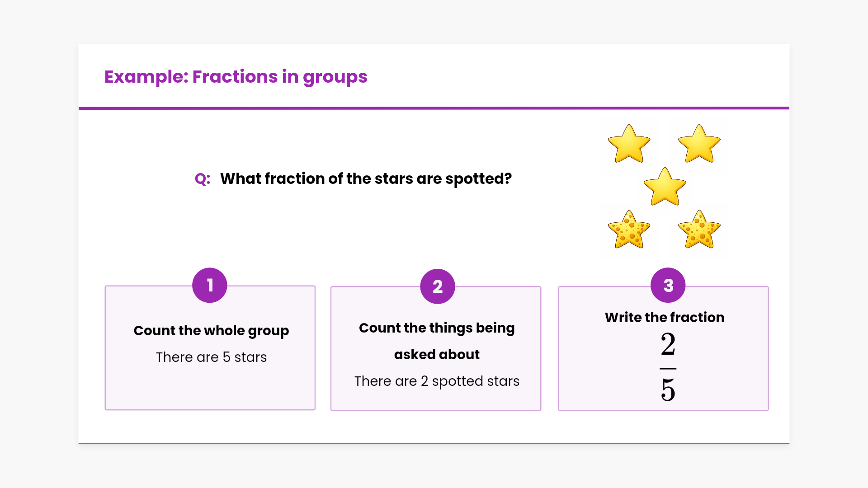This screenshot has height=488, width=868.
Task: Click the purple step 3 number badge
Action: pos(668,285)
